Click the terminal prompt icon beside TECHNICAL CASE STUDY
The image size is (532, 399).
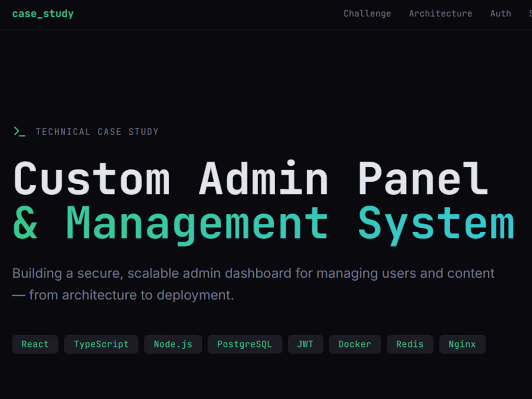[19, 131]
